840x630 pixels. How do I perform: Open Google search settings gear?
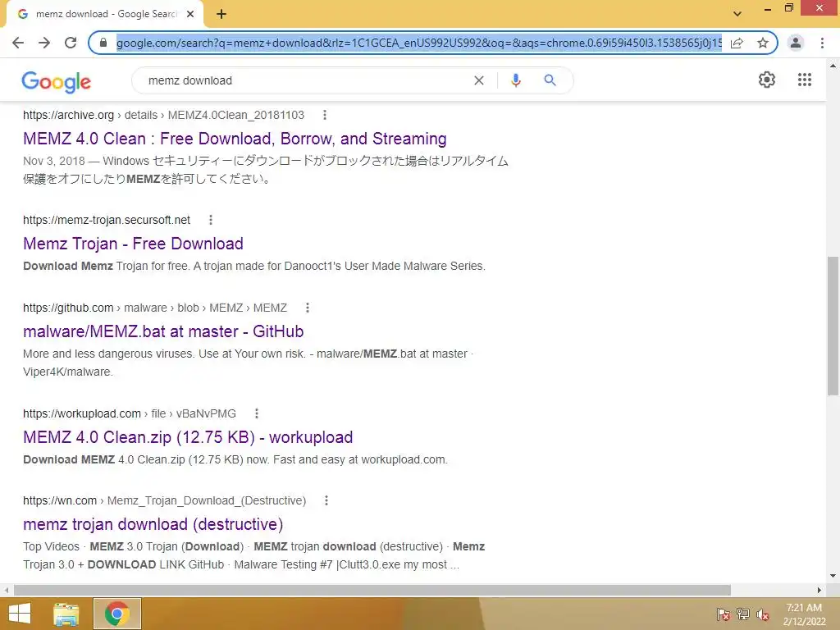tap(767, 80)
